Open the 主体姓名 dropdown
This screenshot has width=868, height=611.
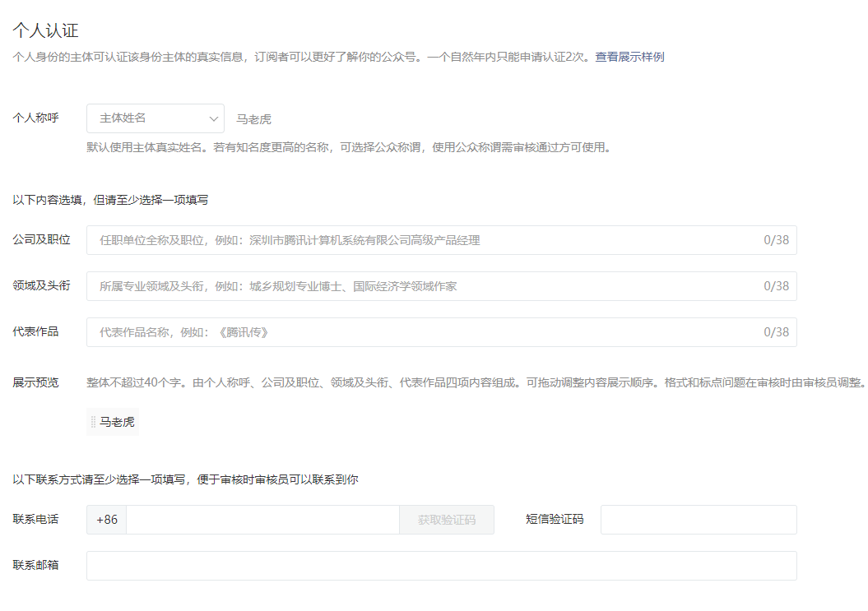(155, 118)
